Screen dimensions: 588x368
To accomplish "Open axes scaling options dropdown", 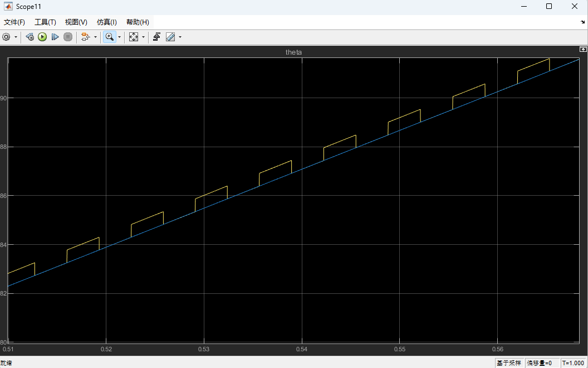I will (x=143, y=37).
